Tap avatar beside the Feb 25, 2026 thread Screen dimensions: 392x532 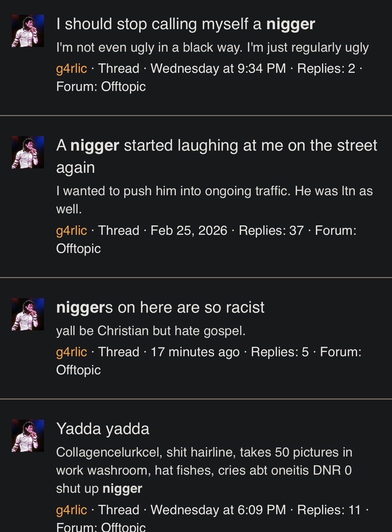pyautogui.click(x=28, y=152)
